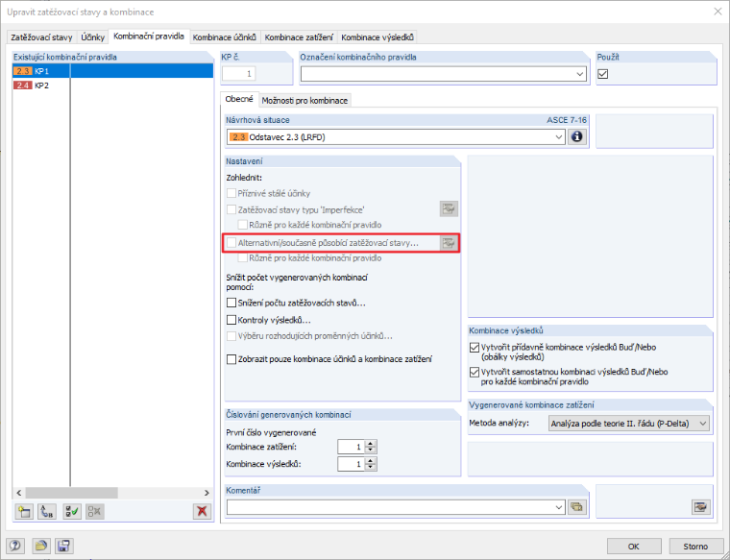Click the ASCE 7-16 standard label
Image resolution: width=730 pixels, height=560 pixels.
(x=567, y=120)
